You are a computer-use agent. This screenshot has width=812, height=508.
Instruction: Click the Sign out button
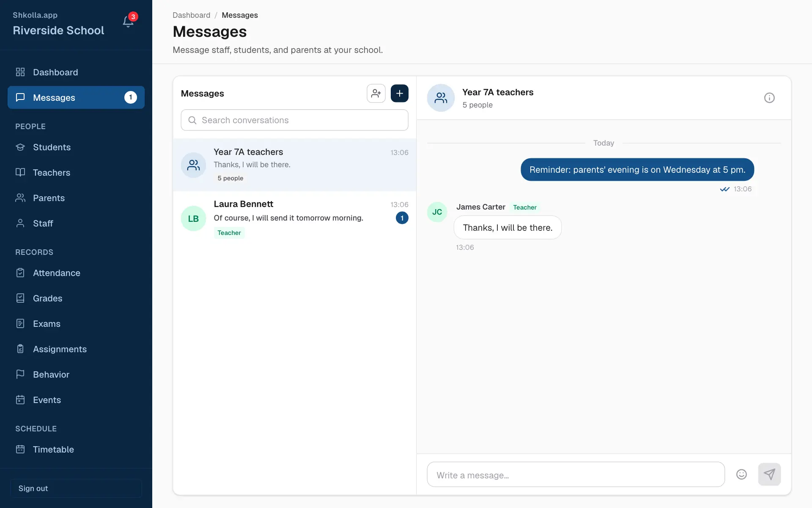pos(76,488)
